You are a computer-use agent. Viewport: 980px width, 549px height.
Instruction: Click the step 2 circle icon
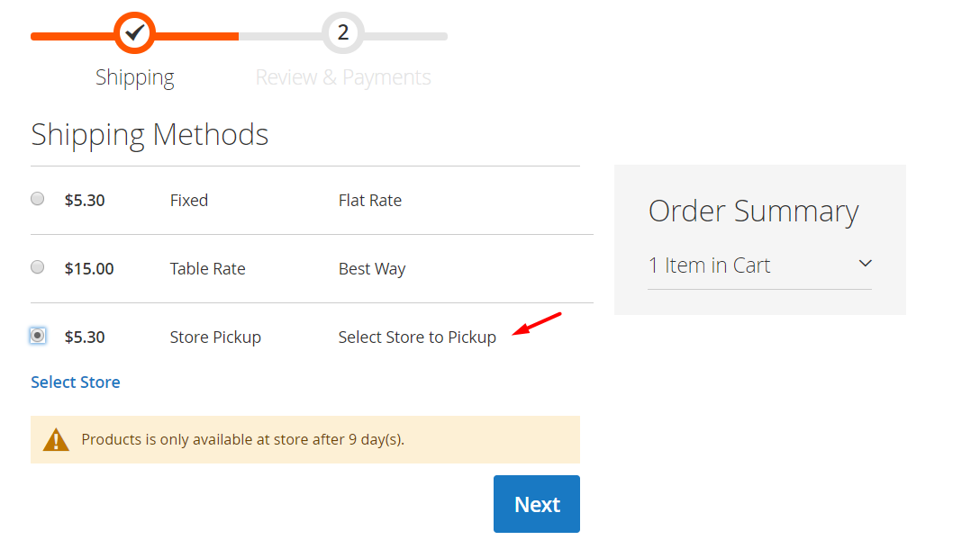point(343,34)
